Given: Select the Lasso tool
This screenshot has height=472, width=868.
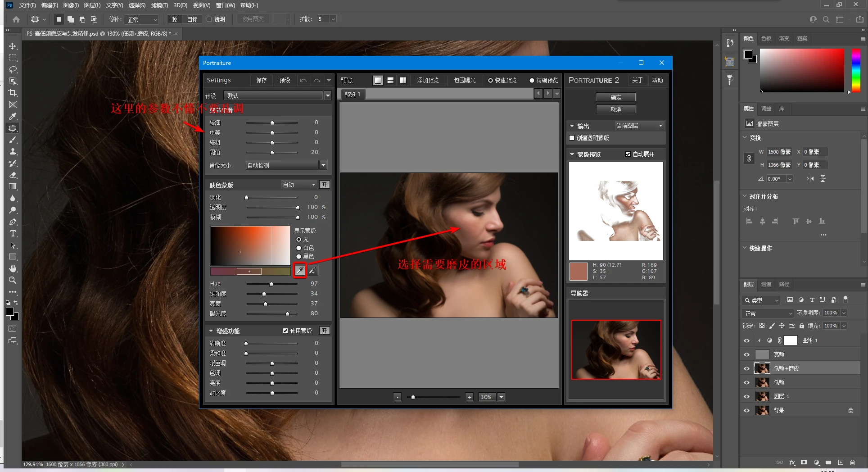Looking at the screenshot, I should coord(13,69).
